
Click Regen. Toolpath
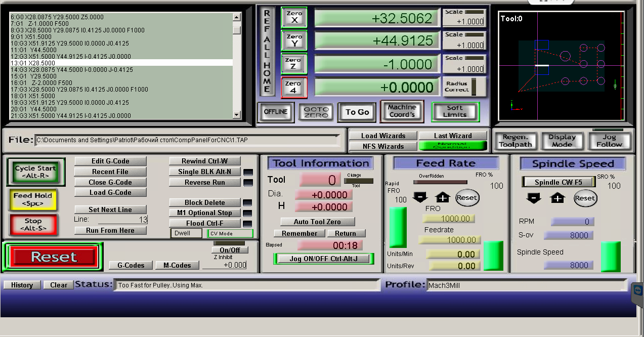click(516, 141)
